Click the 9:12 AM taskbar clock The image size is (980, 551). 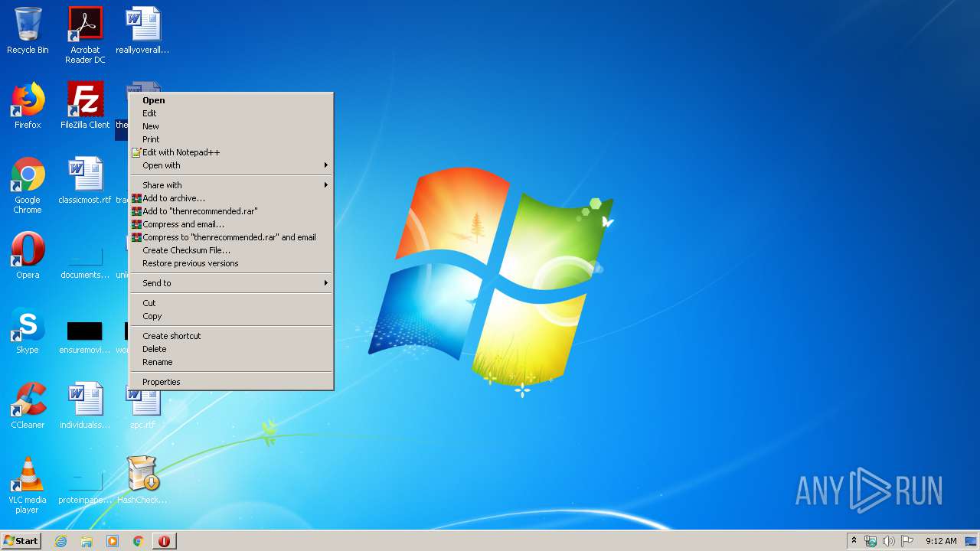(x=941, y=541)
